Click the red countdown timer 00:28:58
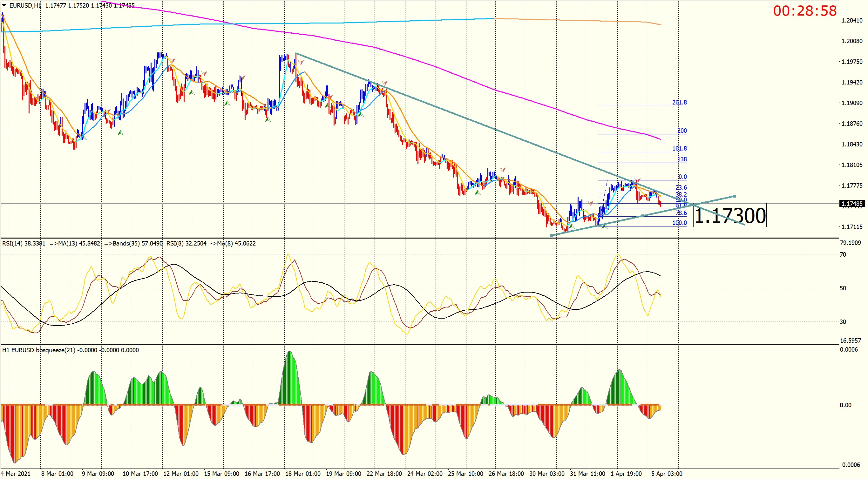868x479 pixels. [804, 11]
